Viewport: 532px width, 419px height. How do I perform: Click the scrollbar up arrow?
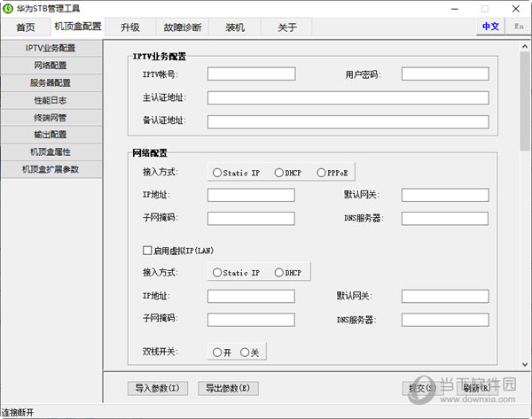point(525,46)
